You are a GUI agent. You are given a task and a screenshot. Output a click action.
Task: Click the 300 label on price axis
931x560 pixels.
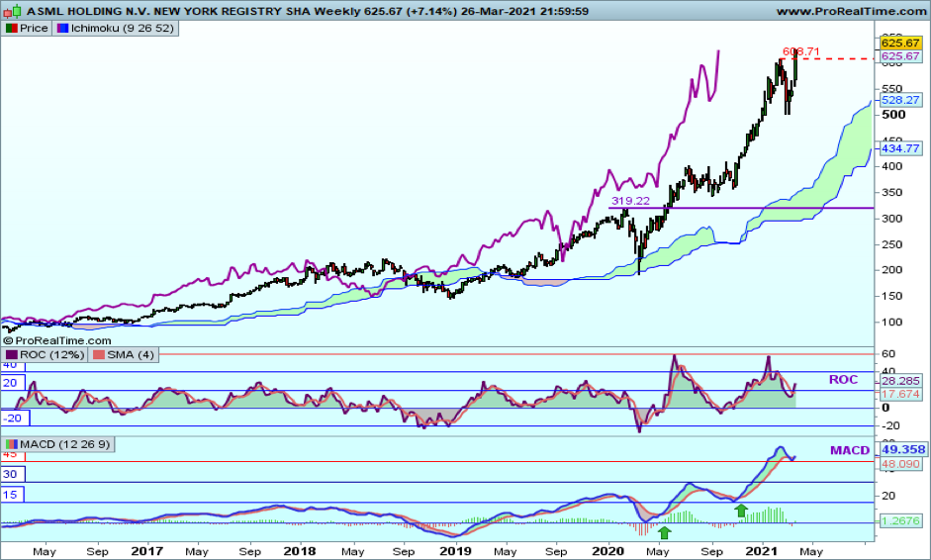pyautogui.click(x=891, y=219)
